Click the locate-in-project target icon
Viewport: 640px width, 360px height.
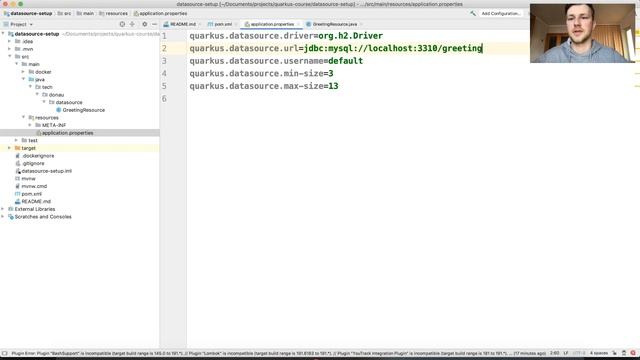[x=122, y=24]
